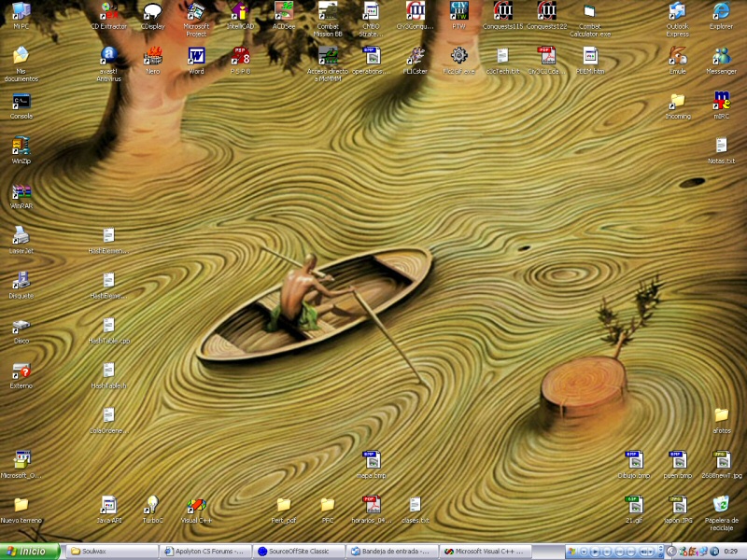Open the Nero burning application icon
The width and height of the screenshot is (747, 560).
click(x=152, y=56)
